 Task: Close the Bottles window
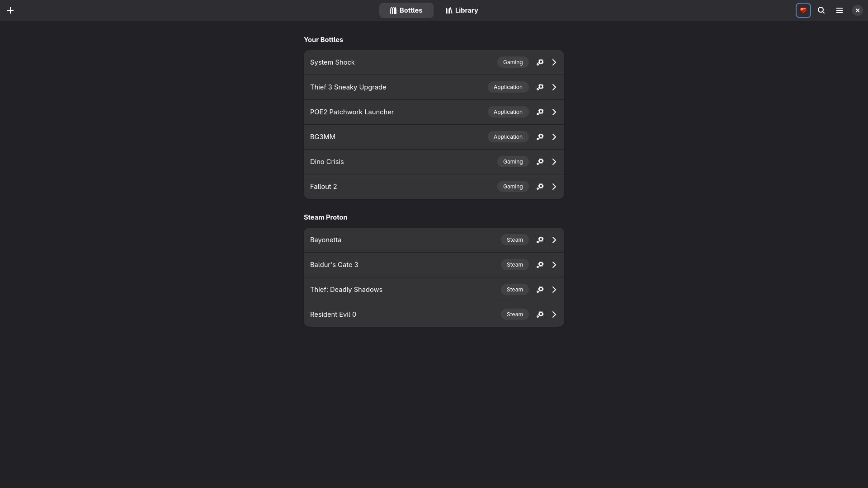click(x=857, y=10)
